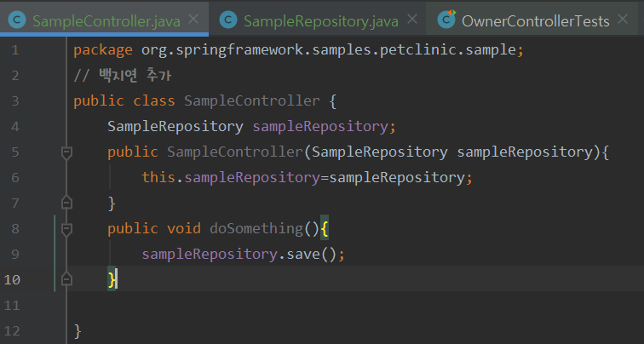Viewport: 644px width, 344px height.
Task: Click the method name 'doSomething'
Action: click(256, 229)
